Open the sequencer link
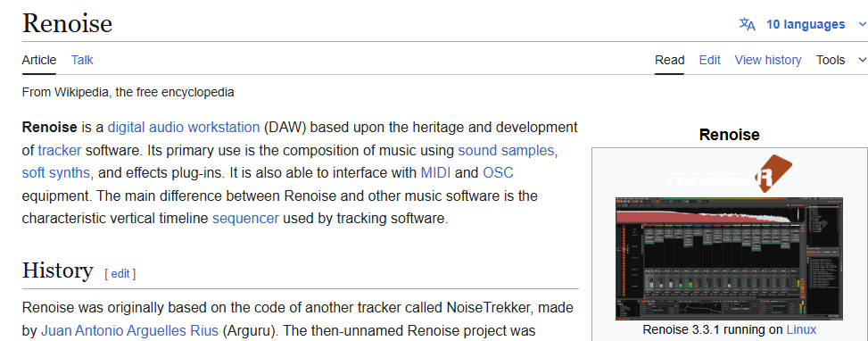This screenshot has width=868, height=341. (245, 219)
